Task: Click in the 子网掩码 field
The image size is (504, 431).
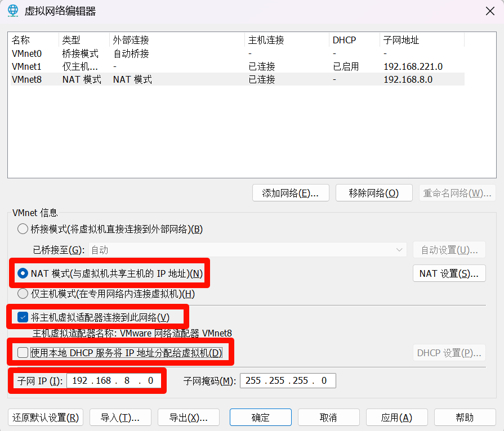Action: [288, 381]
